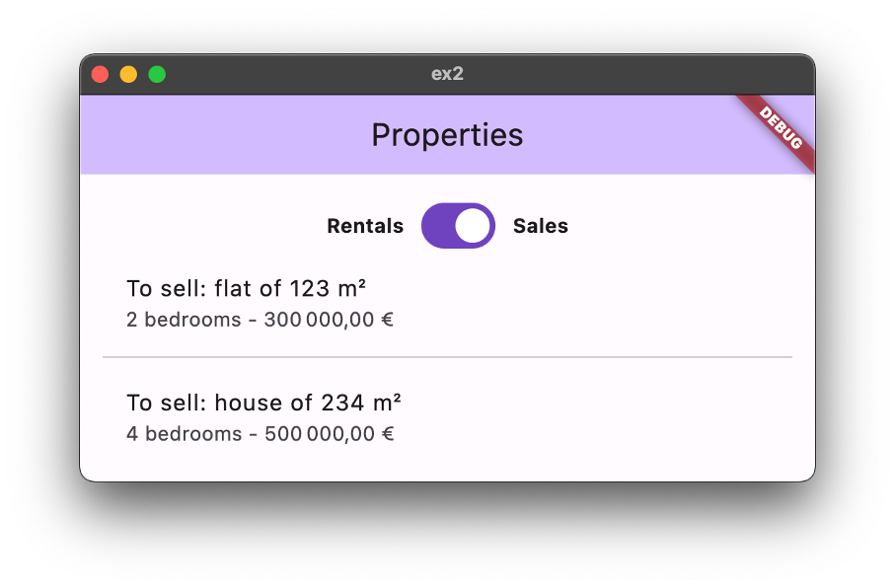Select the house of 234 m² listing title

tap(263, 403)
